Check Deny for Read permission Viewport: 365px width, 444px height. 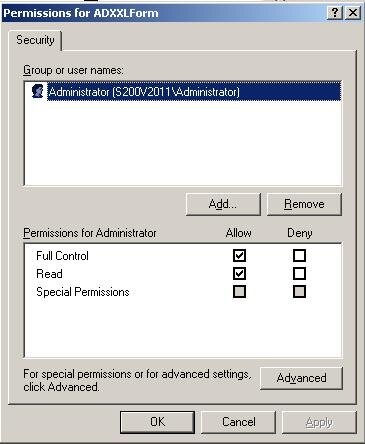click(299, 274)
